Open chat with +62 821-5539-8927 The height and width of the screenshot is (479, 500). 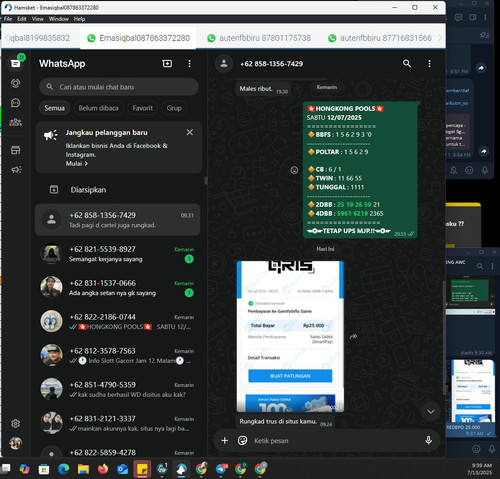click(118, 254)
